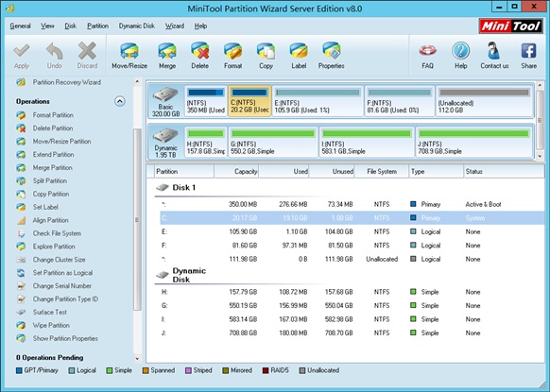Viewport: 550px width, 392px height.
Task: Sort by the File System column header
Action: (382, 172)
